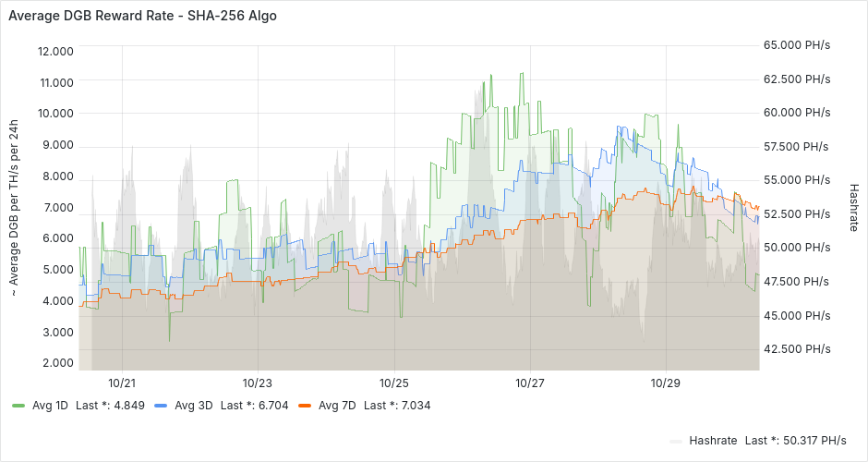Click the 10/27 date on the x-axis

point(530,383)
